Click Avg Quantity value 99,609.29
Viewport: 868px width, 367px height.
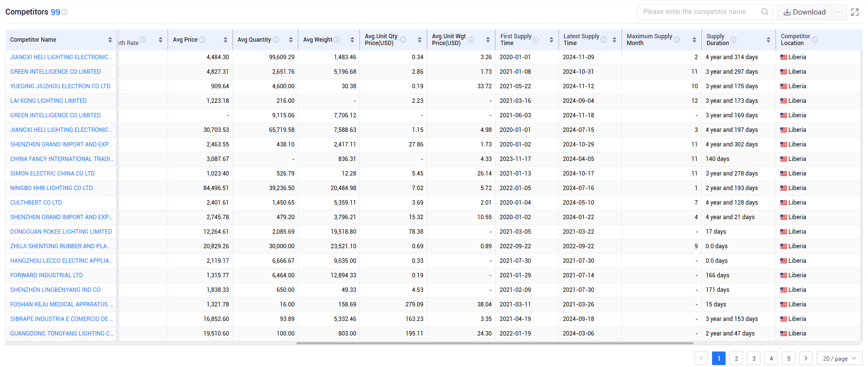(x=282, y=57)
